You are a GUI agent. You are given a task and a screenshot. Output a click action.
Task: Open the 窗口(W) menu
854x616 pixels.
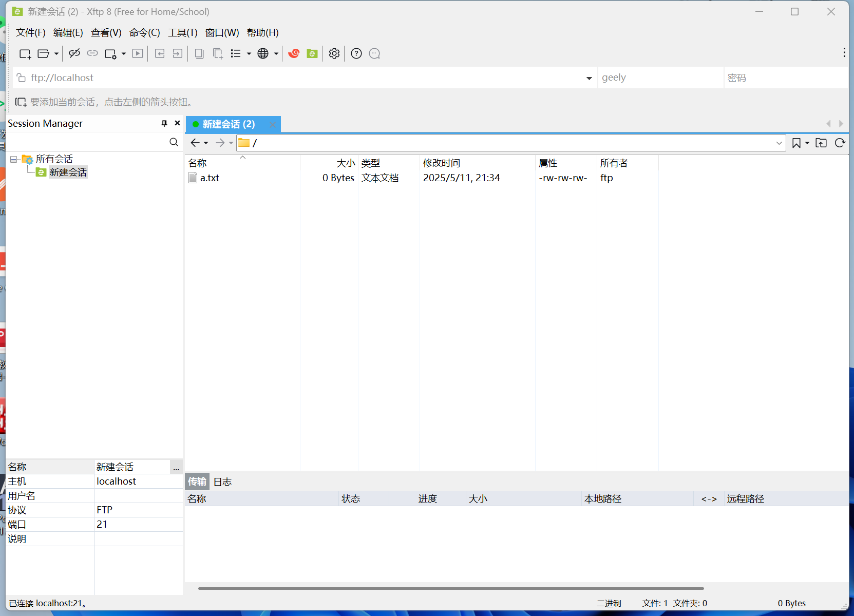pos(222,32)
